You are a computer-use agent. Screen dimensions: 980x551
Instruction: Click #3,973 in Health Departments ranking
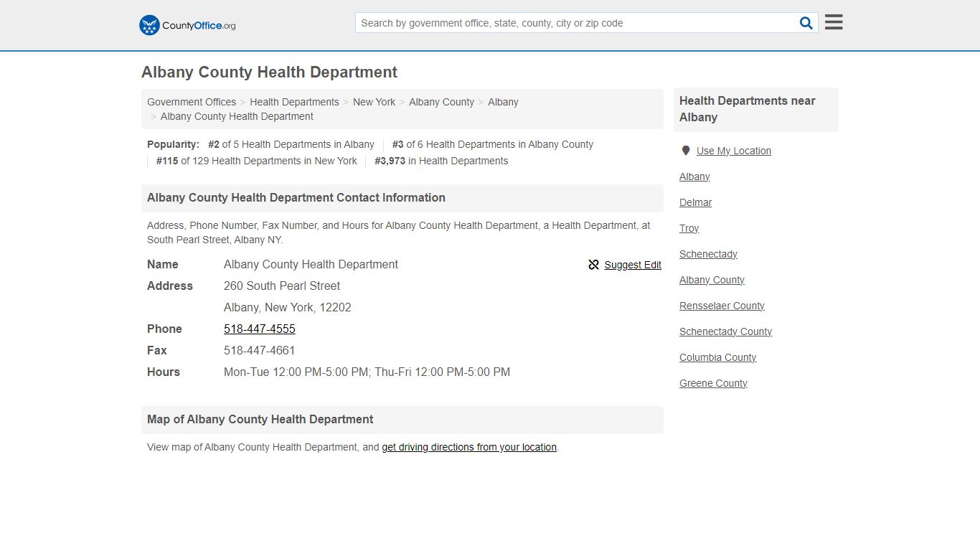(x=441, y=161)
